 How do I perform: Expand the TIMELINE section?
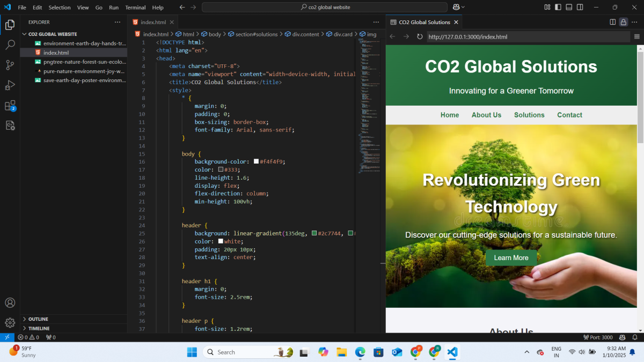point(39,328)
